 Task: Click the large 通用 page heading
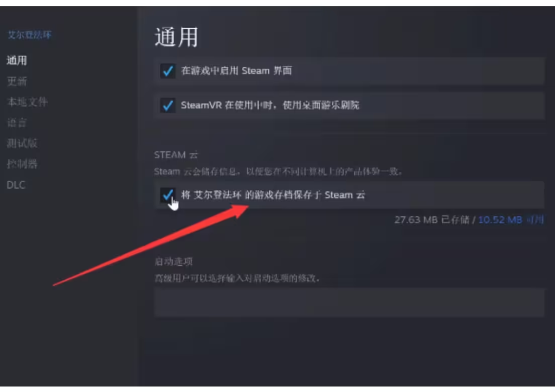click(x=176, y=37)
